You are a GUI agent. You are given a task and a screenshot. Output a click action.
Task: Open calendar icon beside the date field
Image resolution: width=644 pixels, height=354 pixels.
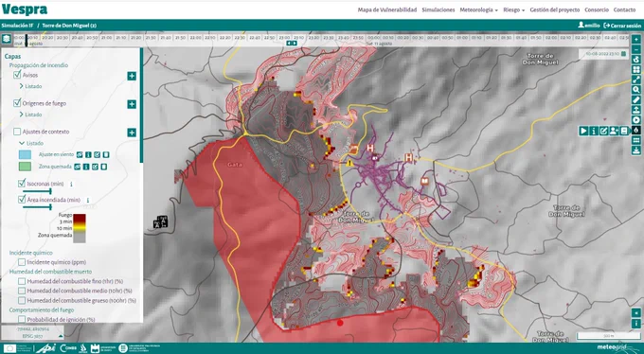point(623,54)
